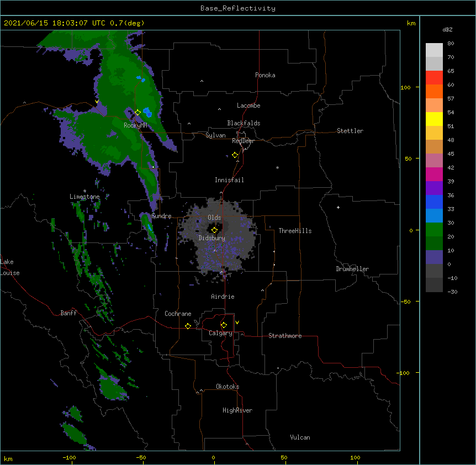Select the tan 48-45 dBZ legend swatch
The image size is (476, 465).
[434, 146]
